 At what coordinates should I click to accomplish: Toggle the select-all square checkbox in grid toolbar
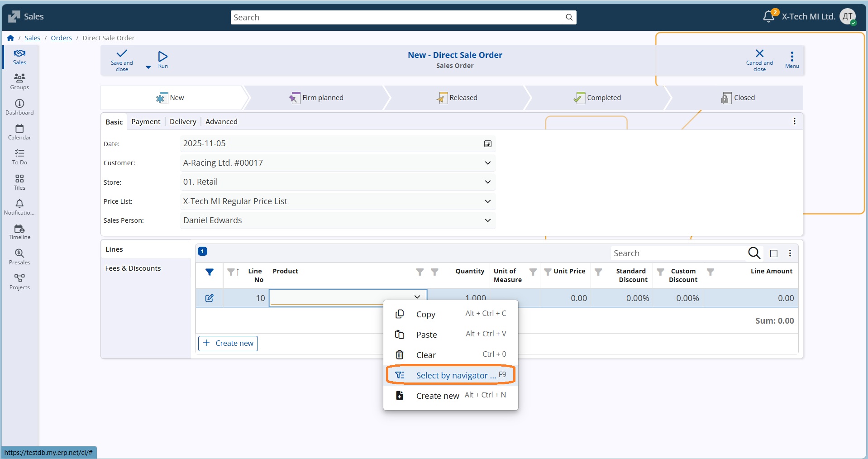pos(774,253)
